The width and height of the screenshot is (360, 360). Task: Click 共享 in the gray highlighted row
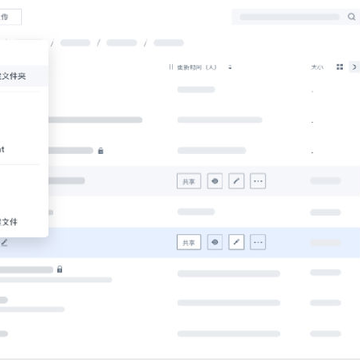[189, 181]
